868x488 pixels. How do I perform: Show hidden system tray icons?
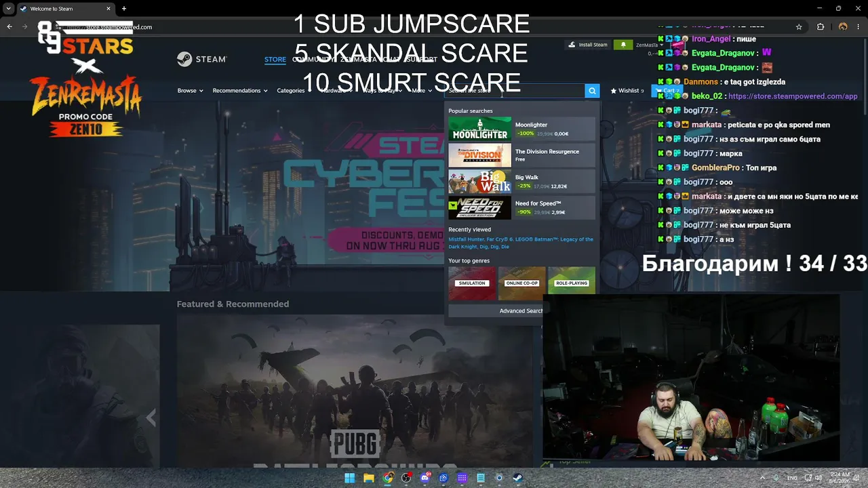(762, 478)
